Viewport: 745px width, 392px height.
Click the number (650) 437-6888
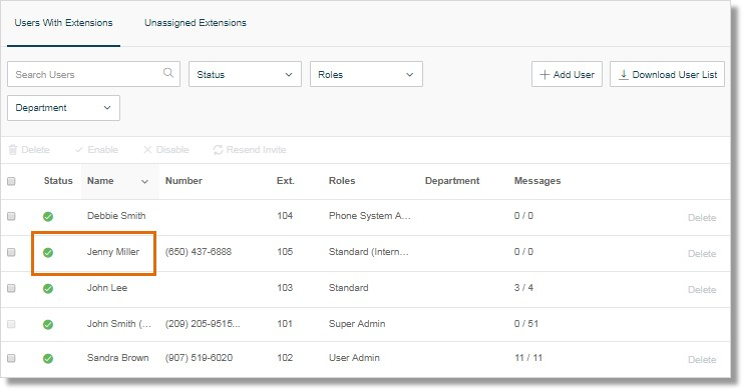198,252
